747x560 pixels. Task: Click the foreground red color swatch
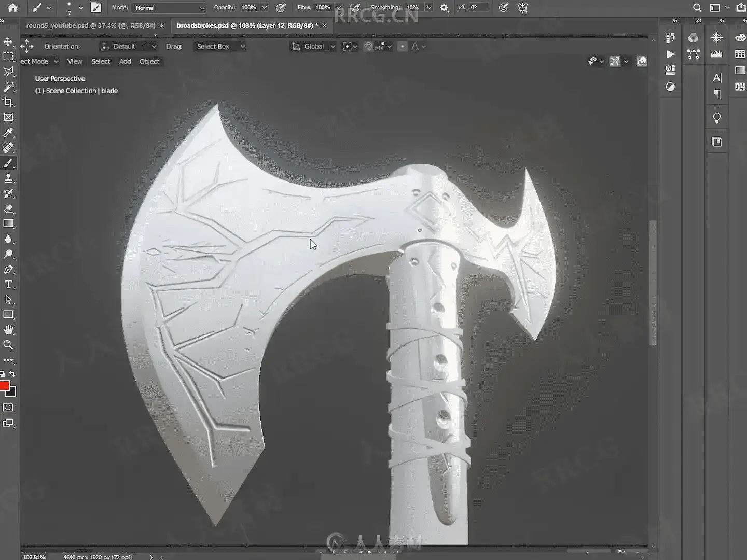tap(4, 385)
